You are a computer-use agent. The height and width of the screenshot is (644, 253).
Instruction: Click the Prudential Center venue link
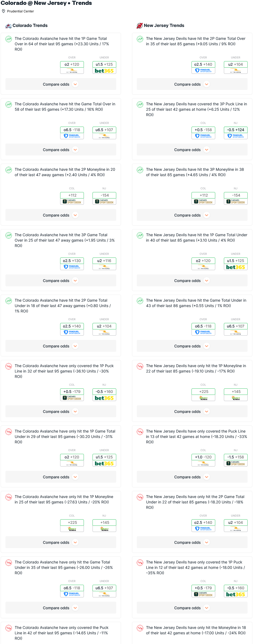[20, 11]
